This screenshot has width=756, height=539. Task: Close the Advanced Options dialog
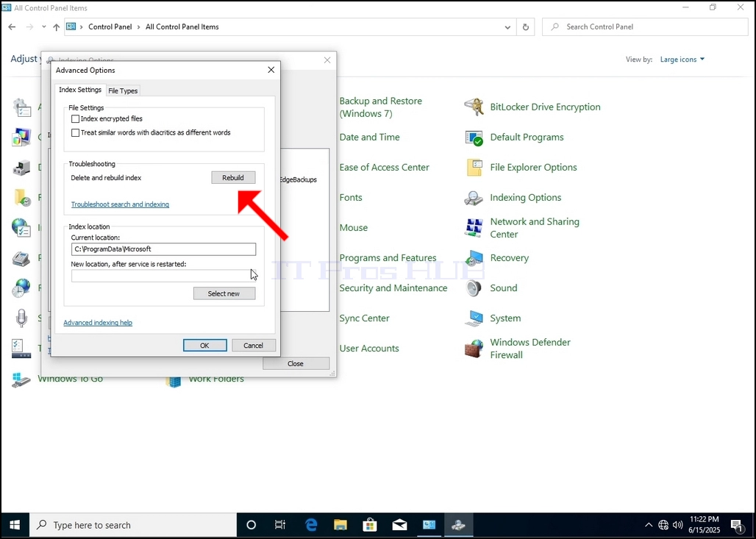271,70
